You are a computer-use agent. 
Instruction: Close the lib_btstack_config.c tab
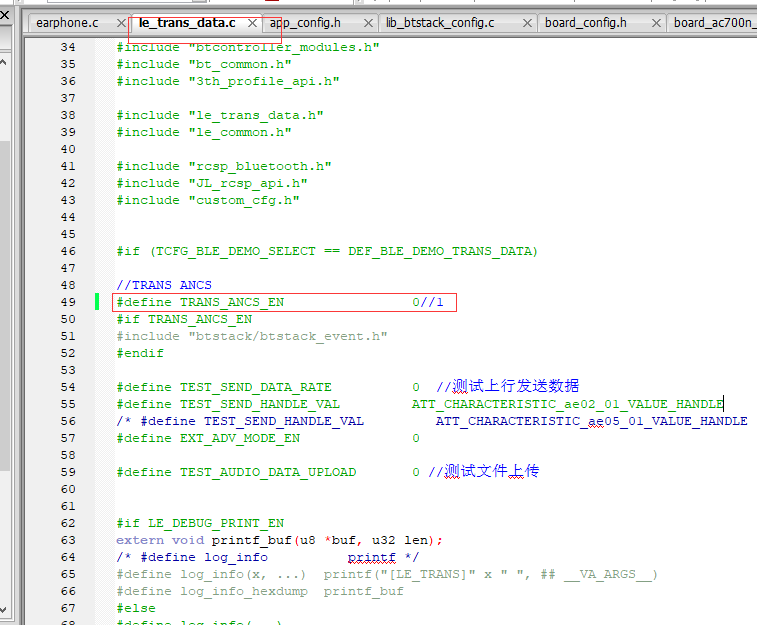click(527, 23)
